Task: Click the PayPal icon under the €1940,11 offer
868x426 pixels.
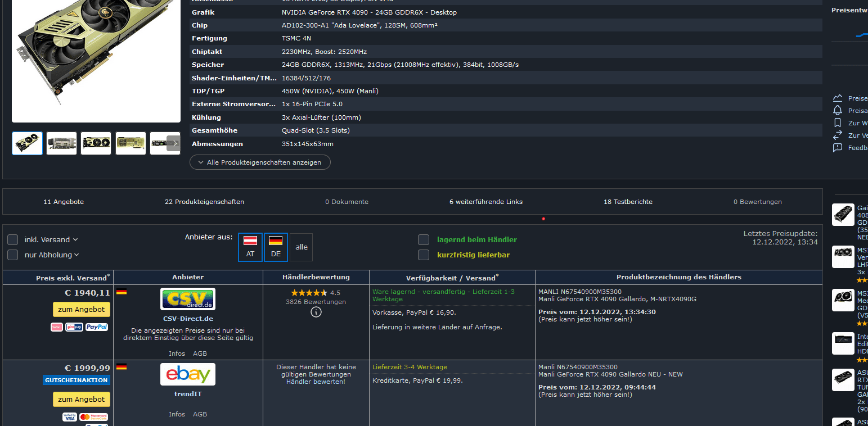Action: [97, 327]
